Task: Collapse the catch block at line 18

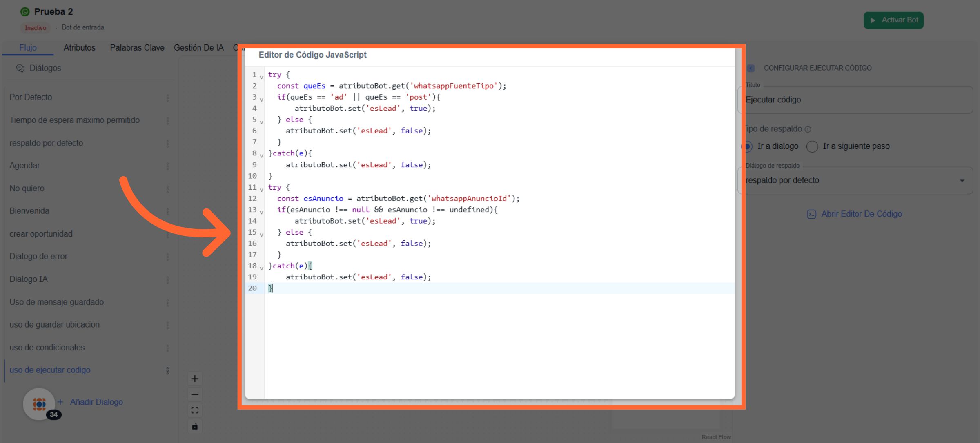Action: [x=261, y=268]
